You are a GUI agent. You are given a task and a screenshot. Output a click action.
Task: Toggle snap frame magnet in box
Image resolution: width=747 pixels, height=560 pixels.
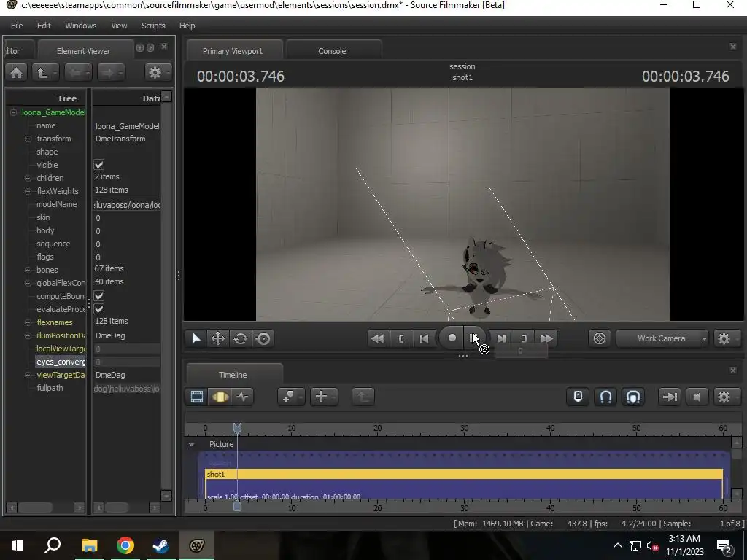click(x=633, y=397)
